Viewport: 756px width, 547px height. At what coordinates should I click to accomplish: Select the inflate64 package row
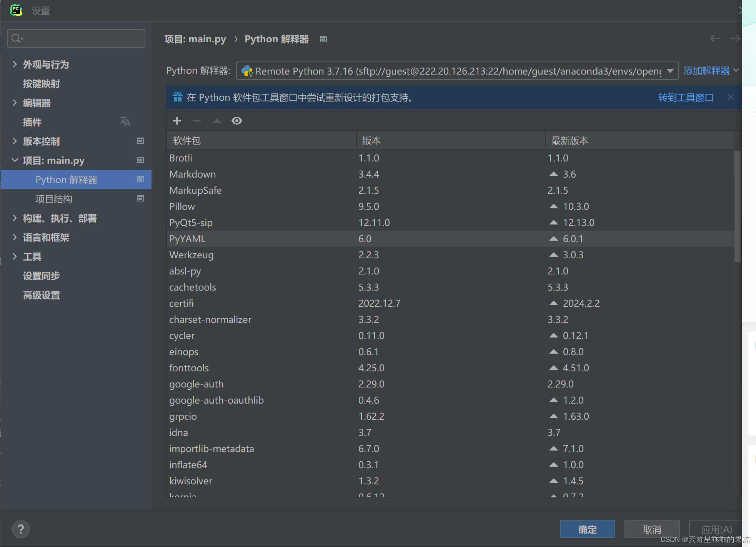(450, 465)
